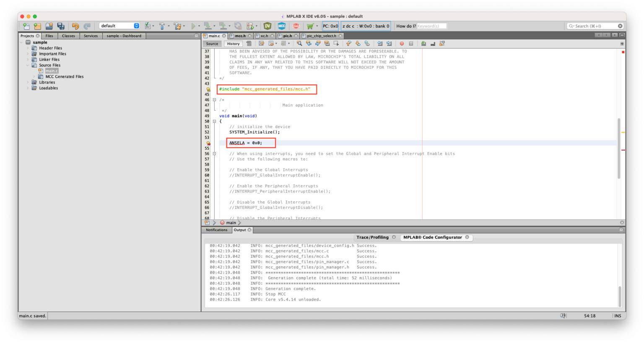Click the green DV Data Visualizer icon
Viewport: 644px width, 343px height.
(x=267, y=26)
